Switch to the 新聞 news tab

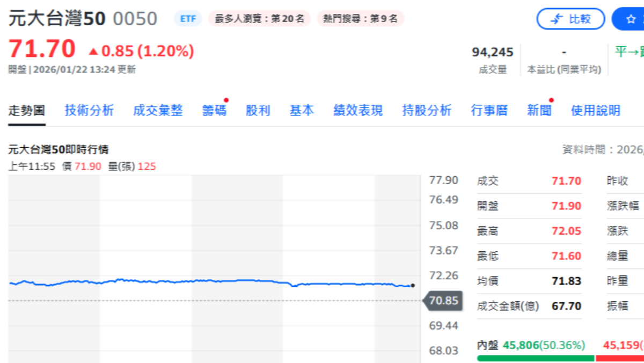539,111
